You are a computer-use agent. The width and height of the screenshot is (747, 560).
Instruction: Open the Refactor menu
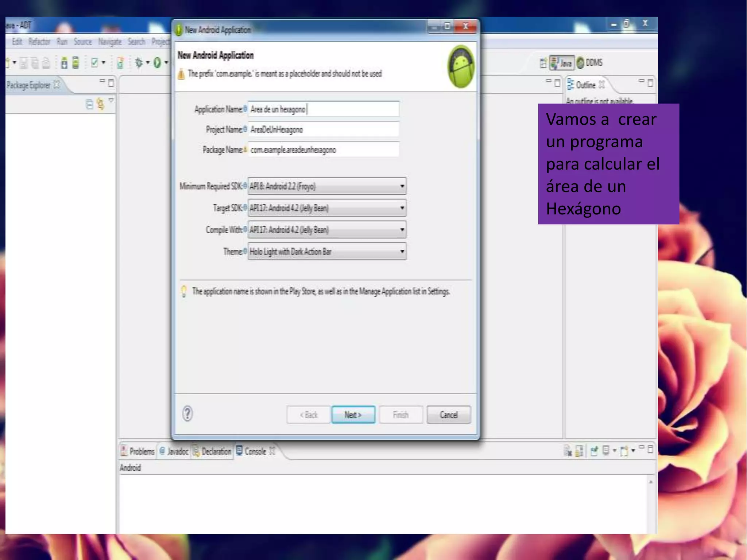pyautogui.click(x=39, y=42)
